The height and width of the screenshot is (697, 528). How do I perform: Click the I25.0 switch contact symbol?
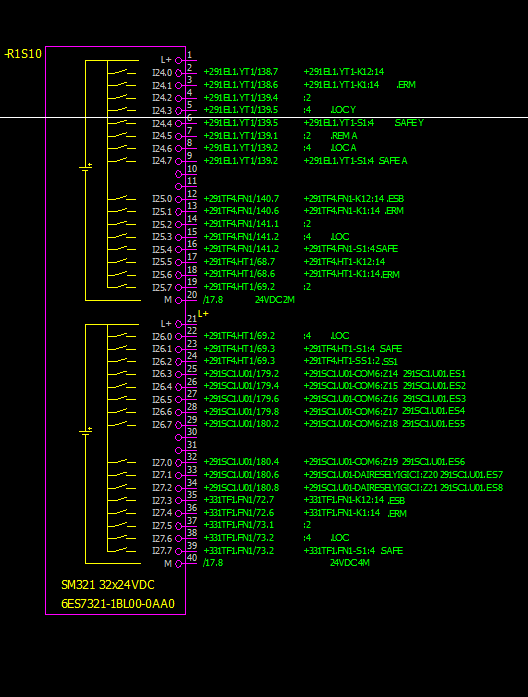pos(122,199)
